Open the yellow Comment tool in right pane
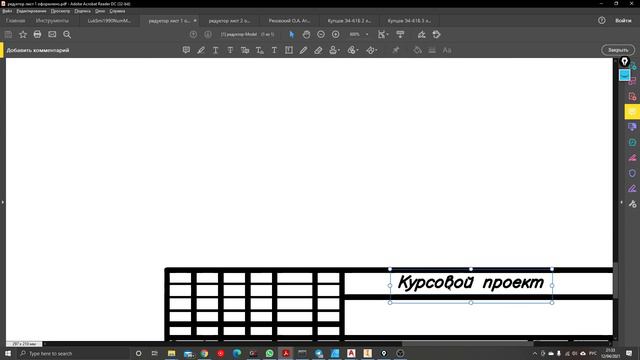This screenshot has width=640, height=360. [x=632, y=112]
